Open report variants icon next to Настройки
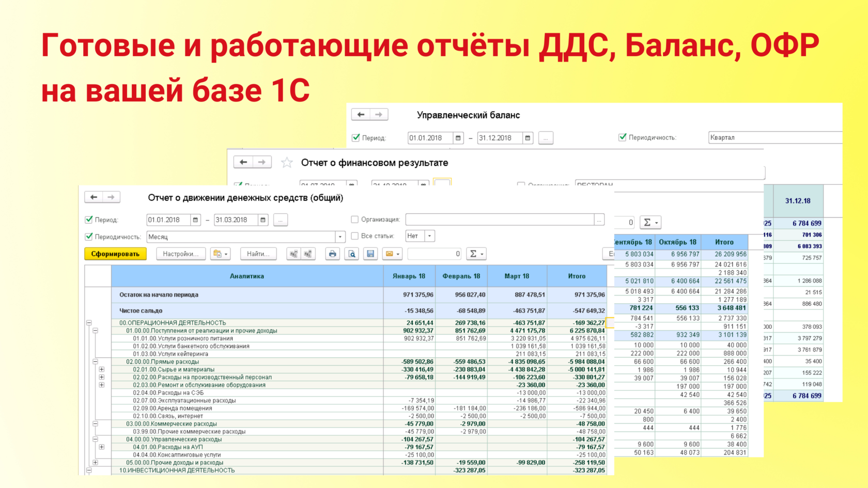Image resolution: width=868 pixels, height=488 pixels. [x=220, y=254]
